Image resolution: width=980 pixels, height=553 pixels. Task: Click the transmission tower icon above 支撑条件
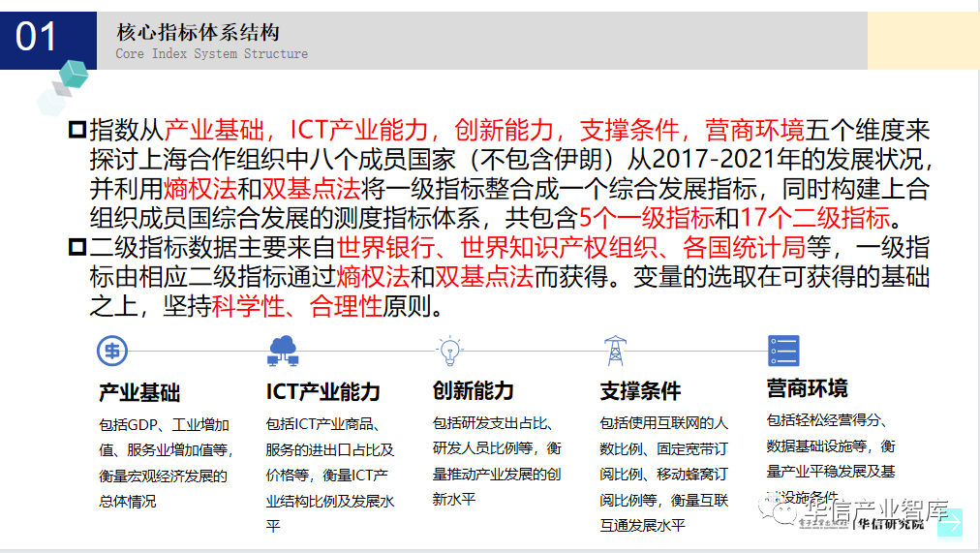(x=615, y=351)
